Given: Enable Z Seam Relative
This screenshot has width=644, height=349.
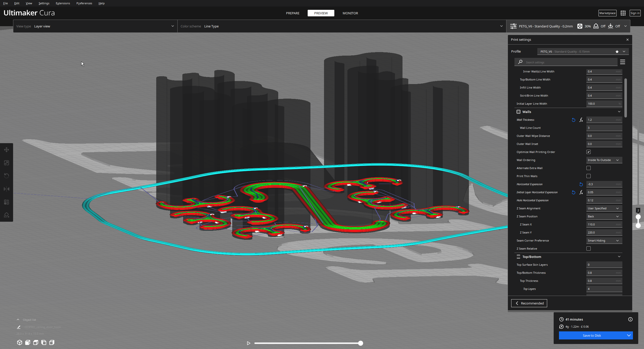Looking at the screenshot, I should pyautogui.click(x=588, y=248).
